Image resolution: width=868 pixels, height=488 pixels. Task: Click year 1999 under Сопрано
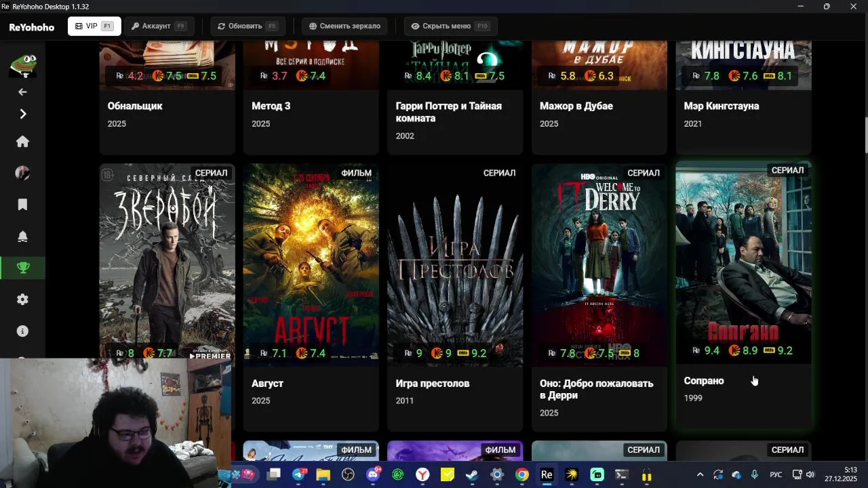click(x=693, y=398)
